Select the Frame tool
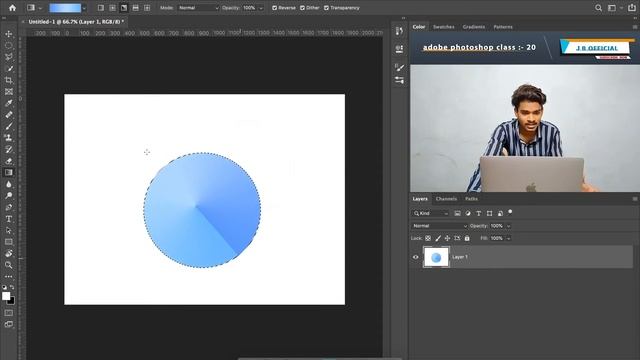640x360 pixels. point(9,92)
